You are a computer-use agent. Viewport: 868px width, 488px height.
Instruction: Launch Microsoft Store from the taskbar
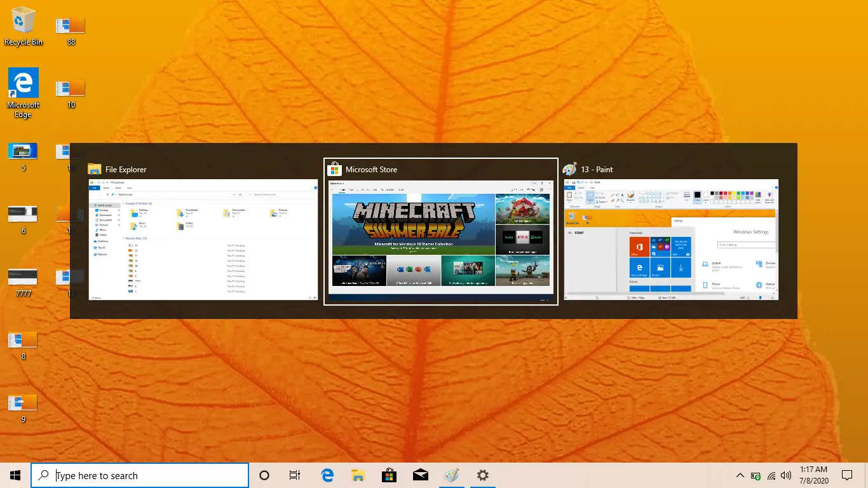(389, 475)
